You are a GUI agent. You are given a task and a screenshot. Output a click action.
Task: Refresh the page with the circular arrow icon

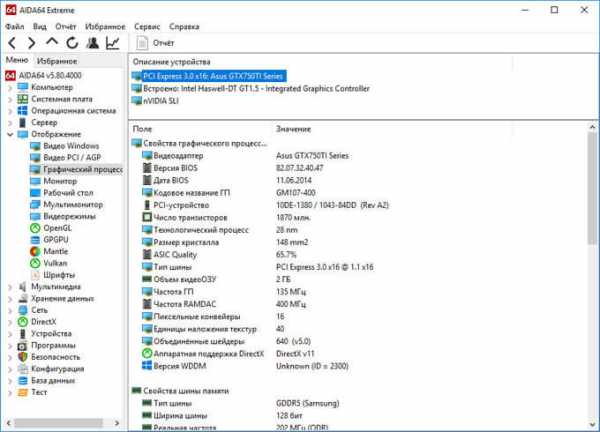[x=72, y=43]
